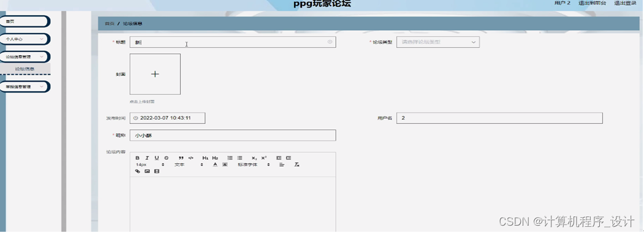Apply italic formatting in the editor
This screenshot has height=233, width=644.
(147, 158)
